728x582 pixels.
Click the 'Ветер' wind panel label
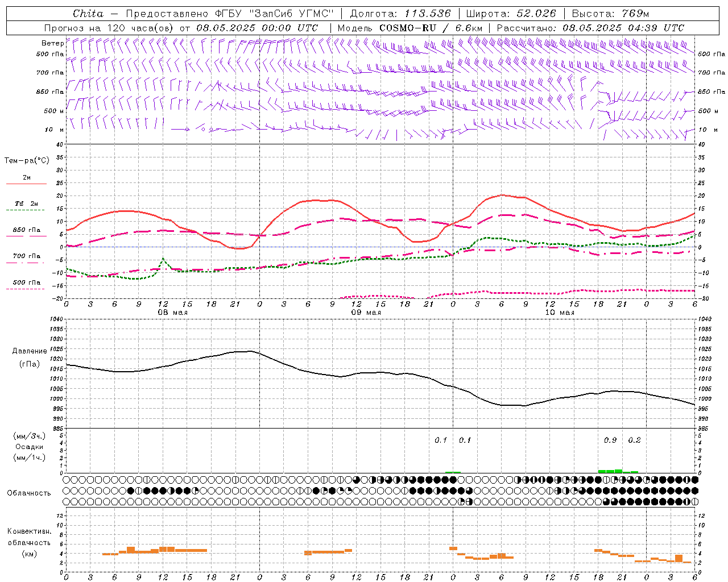click(x=52, y=43)
